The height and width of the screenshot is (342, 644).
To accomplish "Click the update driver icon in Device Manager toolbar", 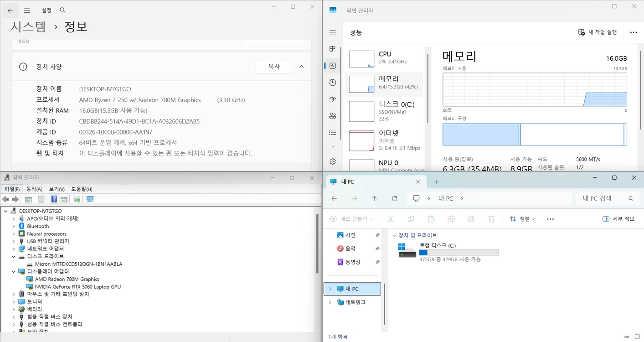I will click(77, 199).
